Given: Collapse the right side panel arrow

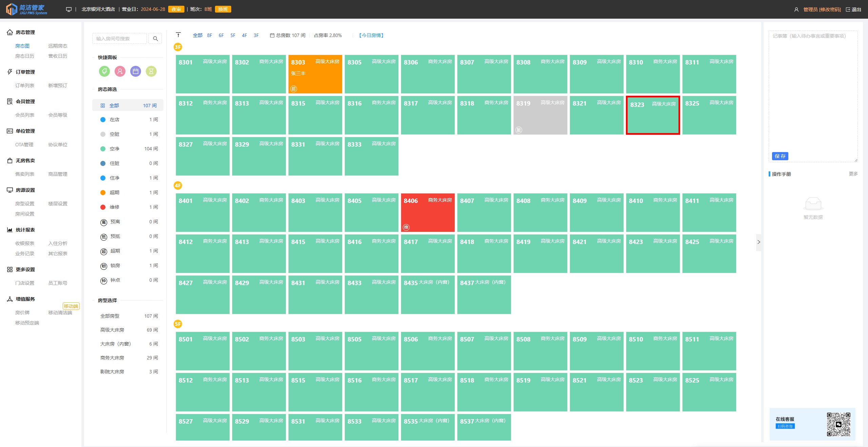Looking at the screenshot, I should tap(759, 242).
